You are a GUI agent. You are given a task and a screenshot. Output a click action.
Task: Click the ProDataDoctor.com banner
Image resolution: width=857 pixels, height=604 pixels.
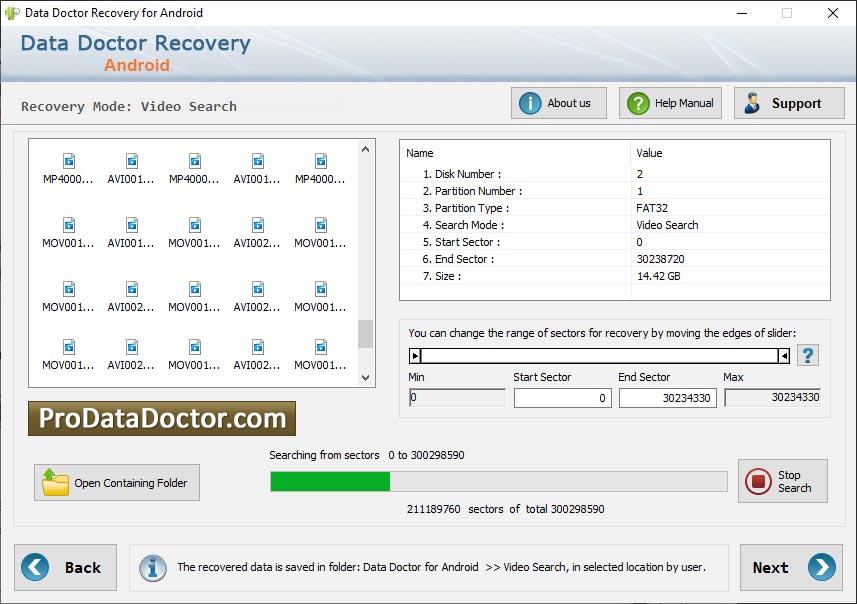point(160,419)
